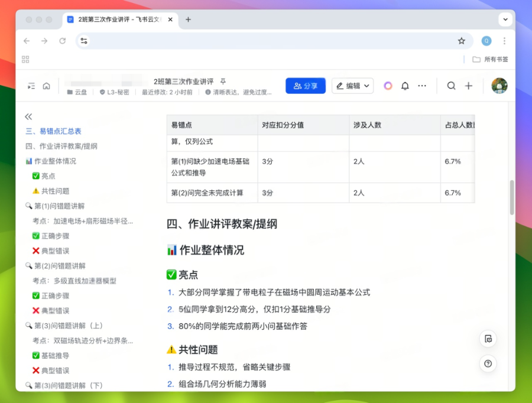The height and width of the screenshot is (403, 532).
Task: Click the 分享 share button
Action: click(x=306, y=86)
